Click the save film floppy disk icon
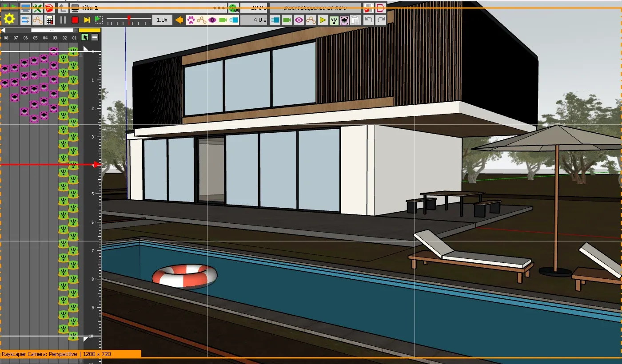The width and height of the screenshot is (622, 364). pos(368,8)
